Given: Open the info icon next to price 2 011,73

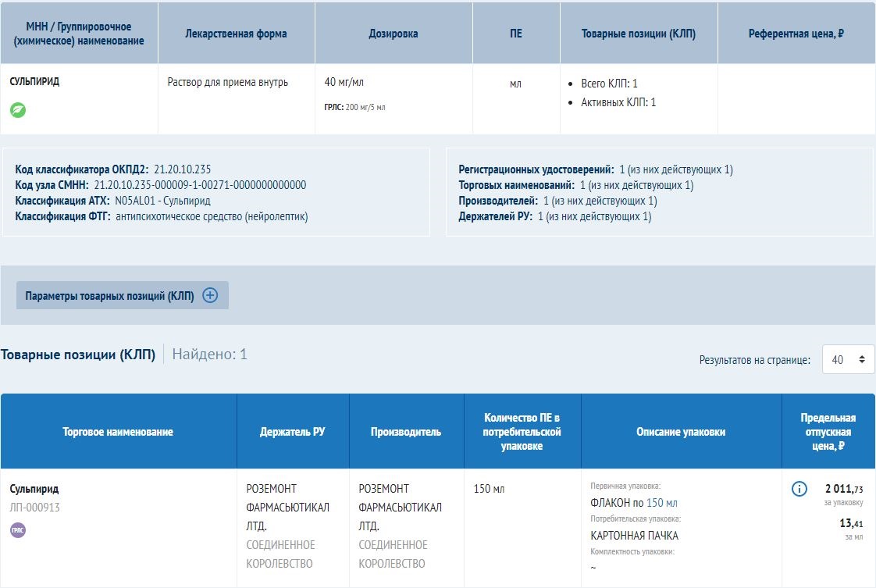Looking at the screenshot, I should click(799, 489).
